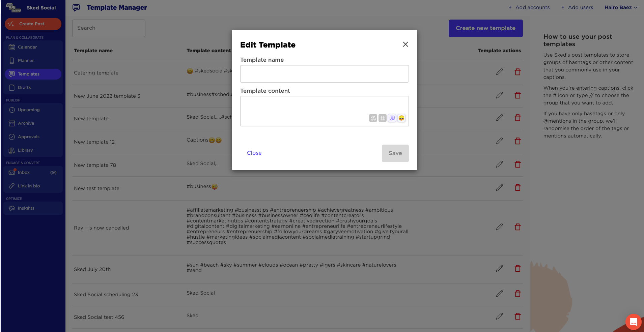This screenshot has width=644, height=332.
Task: Click the Save button in Edit Template
Action: point(395,153)
